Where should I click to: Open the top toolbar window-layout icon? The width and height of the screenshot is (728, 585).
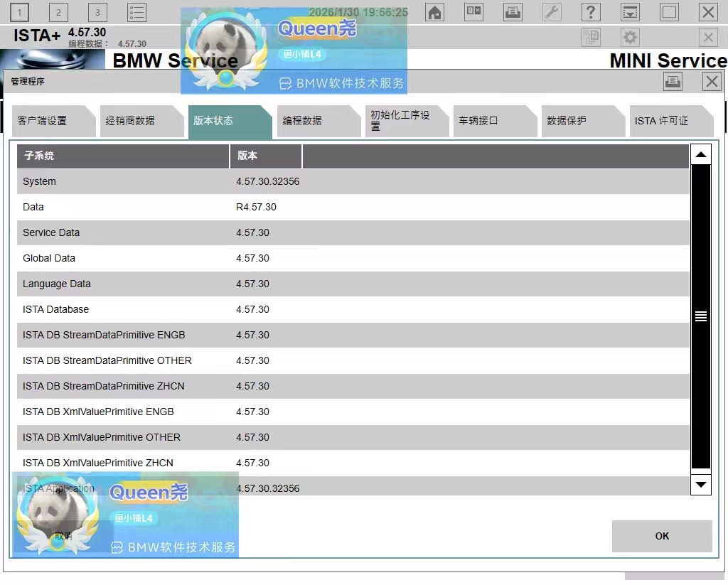(x=473, y=12)
